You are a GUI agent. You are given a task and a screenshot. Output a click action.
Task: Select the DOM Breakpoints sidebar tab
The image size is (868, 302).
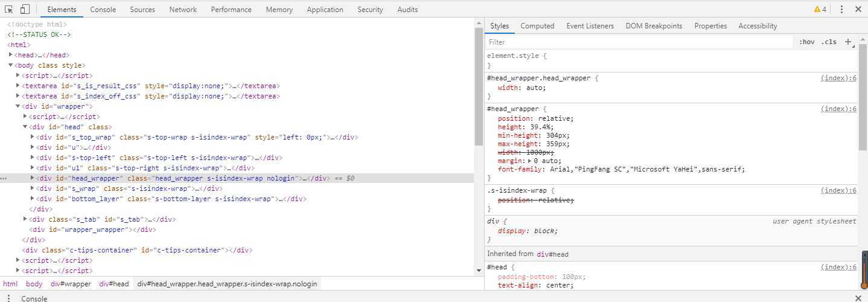coord(654,26)
